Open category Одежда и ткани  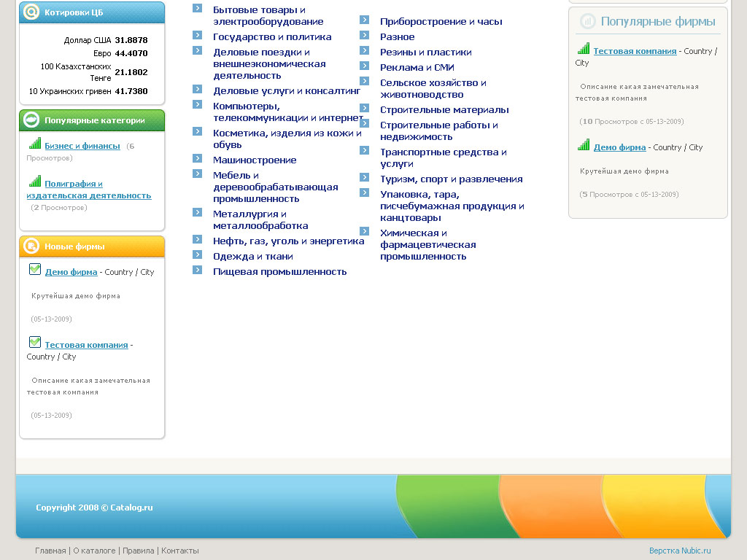coord(252,256)
